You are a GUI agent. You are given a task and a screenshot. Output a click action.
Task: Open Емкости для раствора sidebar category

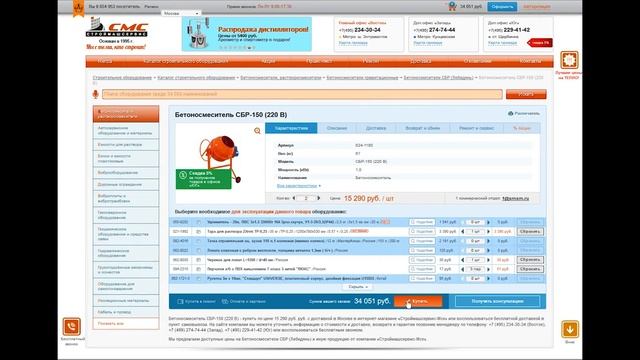click(126, 145)
